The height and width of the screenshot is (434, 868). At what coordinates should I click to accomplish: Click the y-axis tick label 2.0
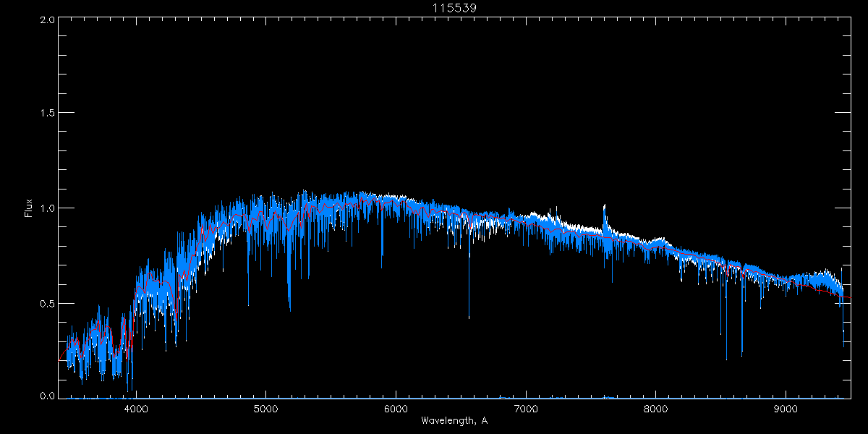[47, 20]
